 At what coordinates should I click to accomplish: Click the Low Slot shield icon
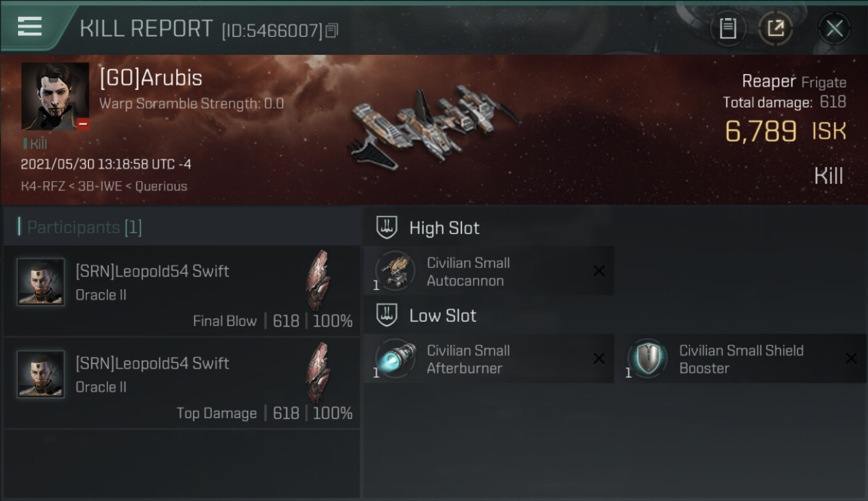(x=387, y=315)
